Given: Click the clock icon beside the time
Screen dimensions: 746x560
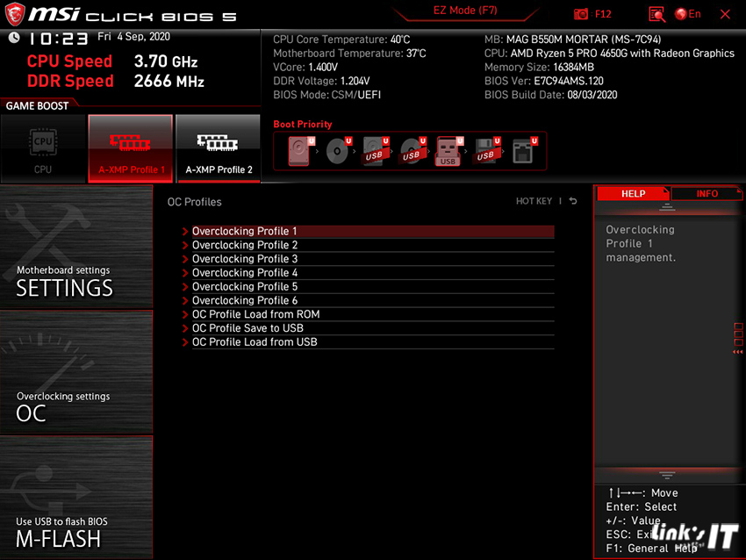Looking at the screenshot, I should coord(14,38).
